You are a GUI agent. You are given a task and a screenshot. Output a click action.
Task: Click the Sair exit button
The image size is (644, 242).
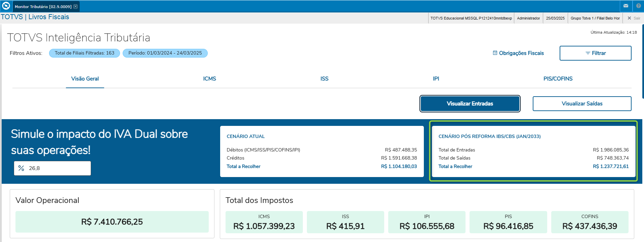pos(634,18)
